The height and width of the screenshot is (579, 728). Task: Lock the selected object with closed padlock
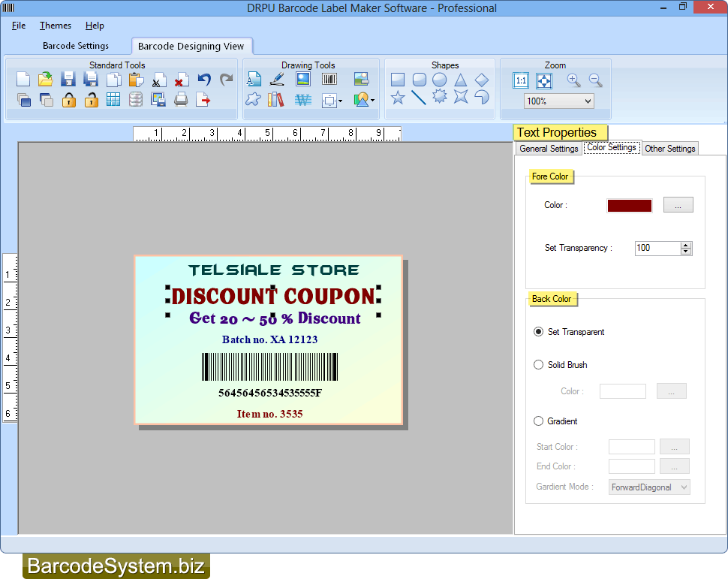(x=69, y=100)
